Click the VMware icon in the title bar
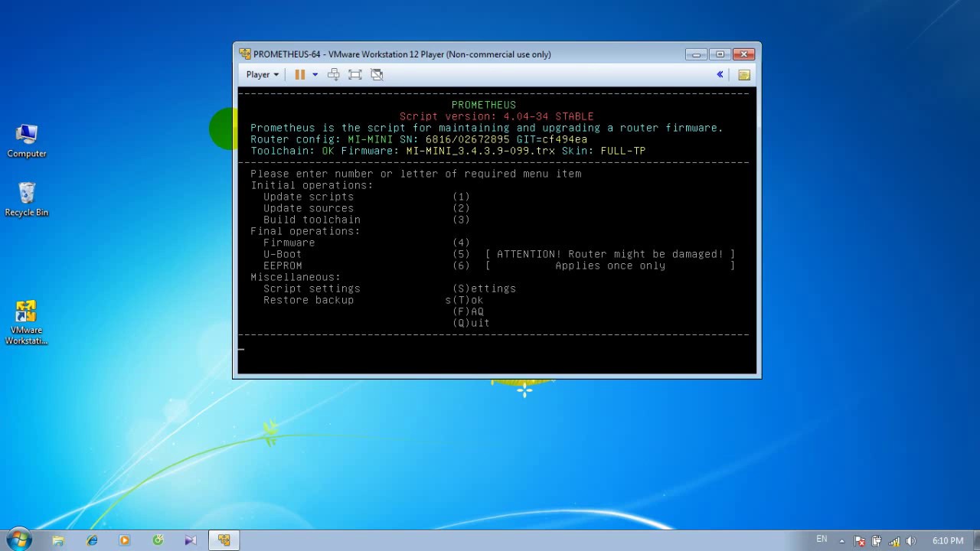The height and width of the screenshot is (551, 980). pos(244,54)
